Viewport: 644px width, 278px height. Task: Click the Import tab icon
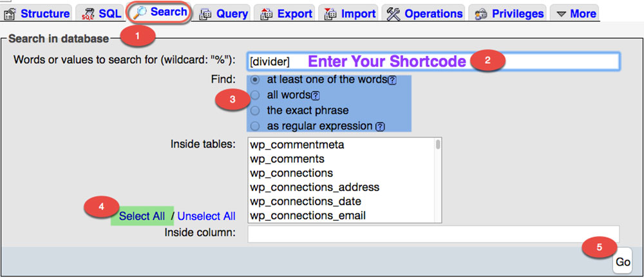330,14
